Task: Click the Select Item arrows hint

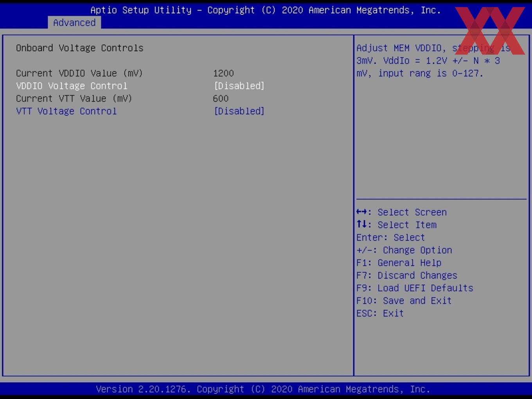Action: [x=396, y=225]
